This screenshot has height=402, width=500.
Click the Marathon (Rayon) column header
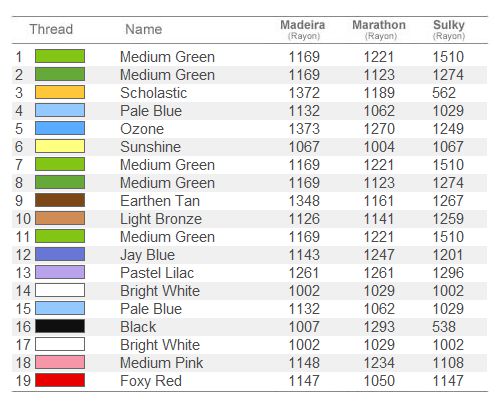coord(379,30)
